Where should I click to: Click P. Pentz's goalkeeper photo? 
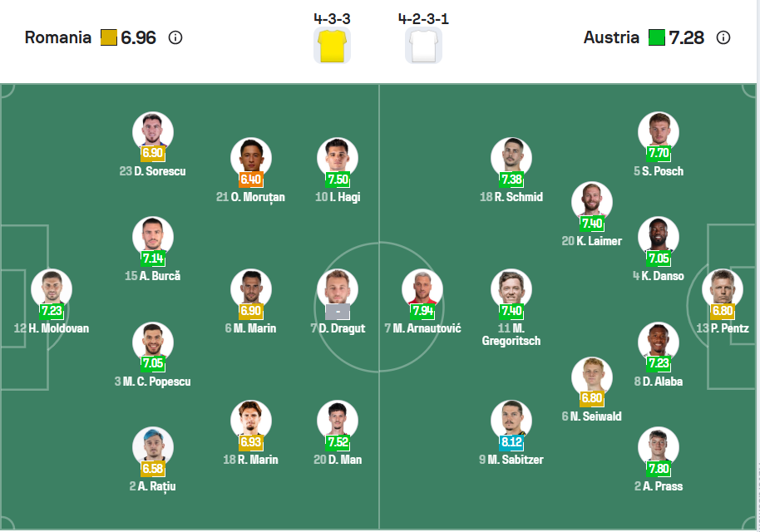(x=722, y=288)
